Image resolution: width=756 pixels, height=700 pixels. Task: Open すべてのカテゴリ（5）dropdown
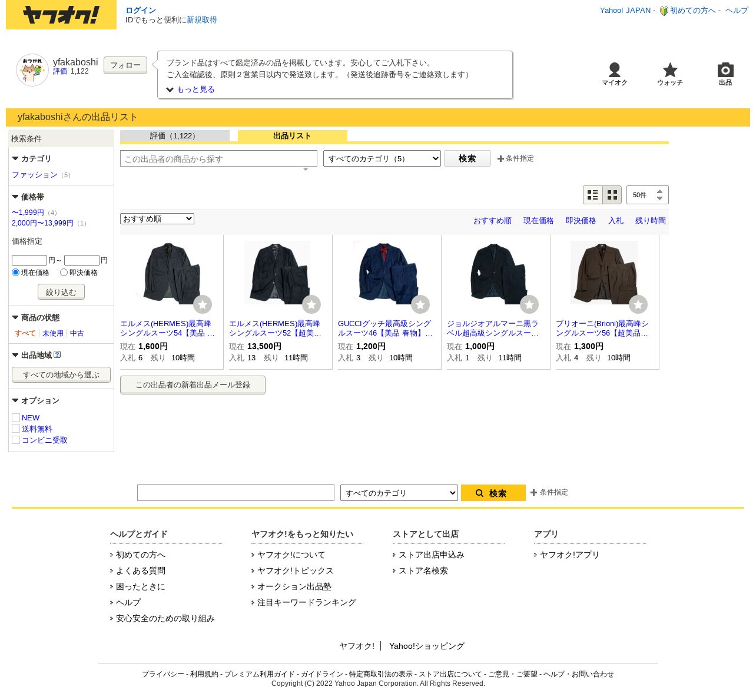382,158
